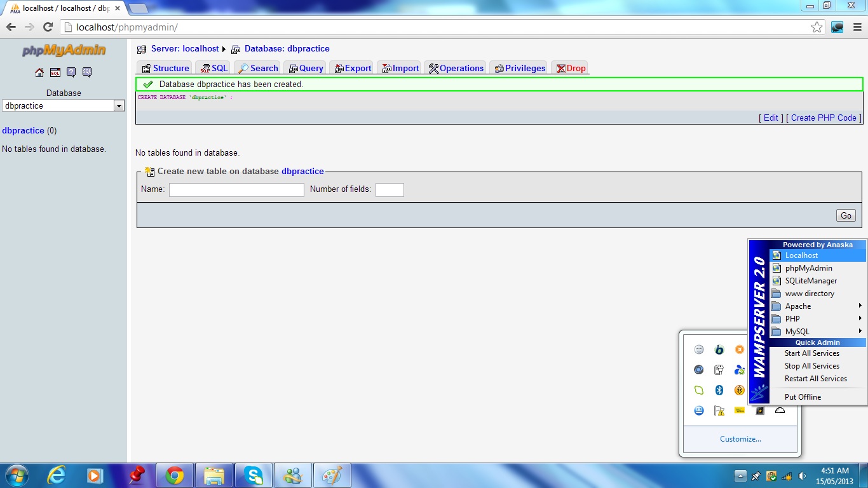Go to phpMyAdmin home icon
Screen dimensions: 868x488
[39, 72]
